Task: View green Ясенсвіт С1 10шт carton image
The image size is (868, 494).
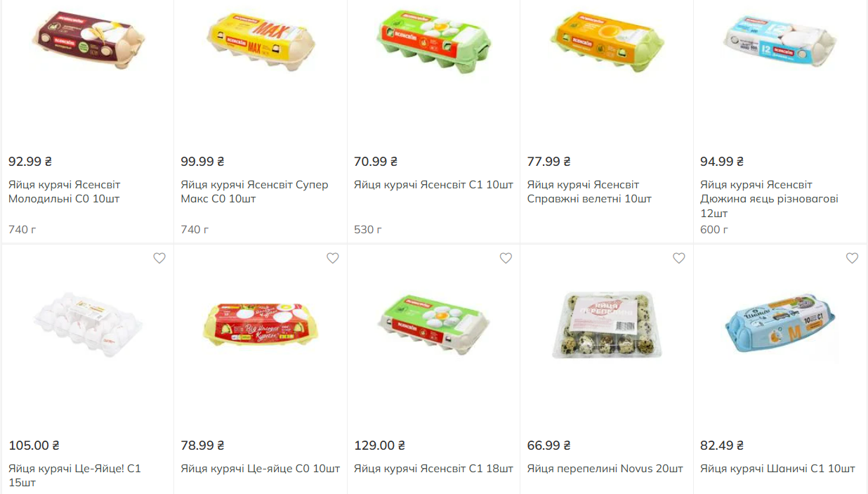Action: (x=434, y=40)
